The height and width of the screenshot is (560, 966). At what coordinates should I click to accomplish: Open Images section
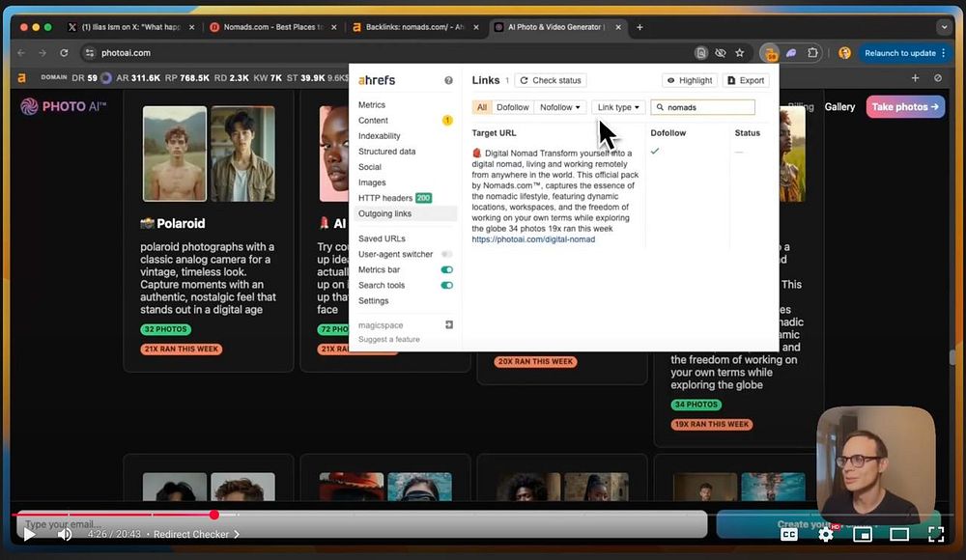coord(372,182)
